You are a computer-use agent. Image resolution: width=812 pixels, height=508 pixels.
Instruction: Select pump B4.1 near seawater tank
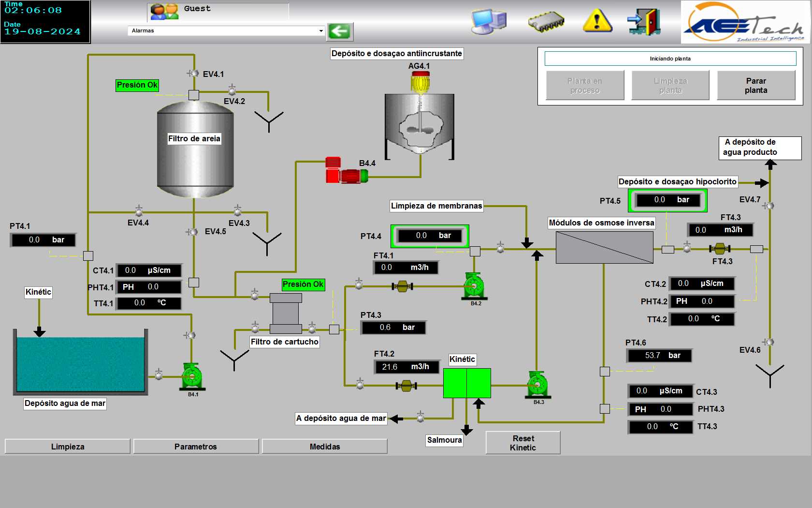(x=192, y=376)
